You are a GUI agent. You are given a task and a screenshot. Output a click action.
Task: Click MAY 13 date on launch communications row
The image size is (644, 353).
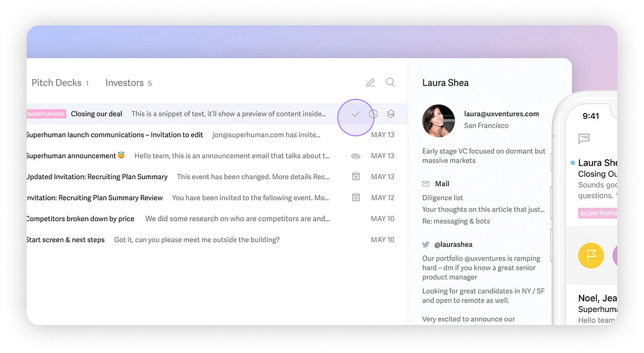click(382, 135)
